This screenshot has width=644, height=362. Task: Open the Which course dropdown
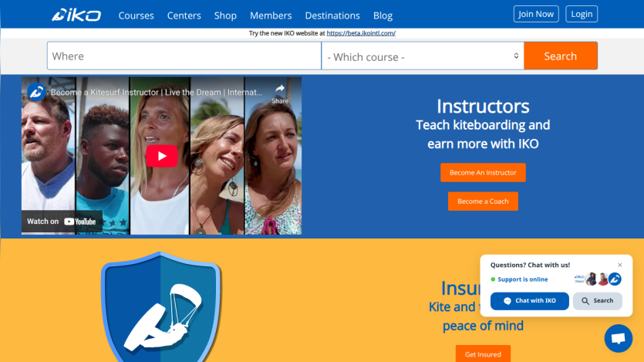(x=422, y=56)
